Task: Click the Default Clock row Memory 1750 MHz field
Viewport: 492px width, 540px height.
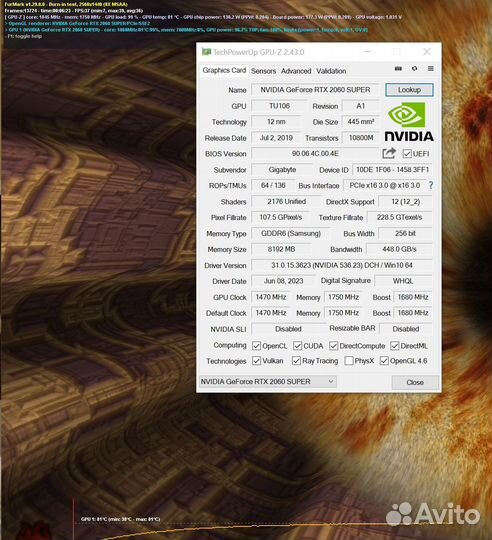Action: (343, 313)
